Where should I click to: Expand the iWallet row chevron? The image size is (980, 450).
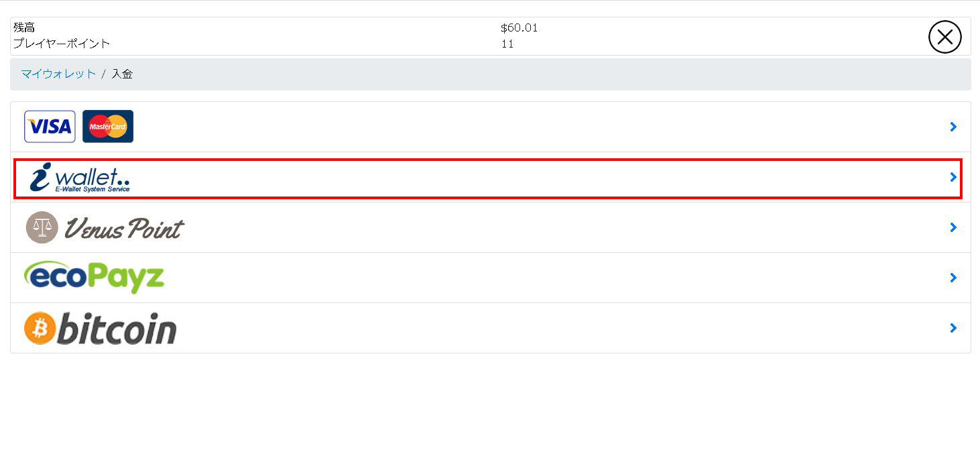953,177
